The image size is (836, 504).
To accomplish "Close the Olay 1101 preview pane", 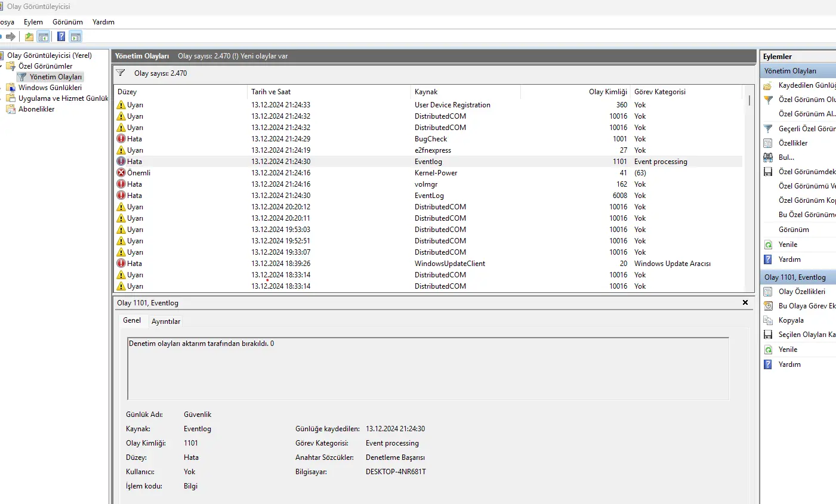I will (x=745, y=302).
